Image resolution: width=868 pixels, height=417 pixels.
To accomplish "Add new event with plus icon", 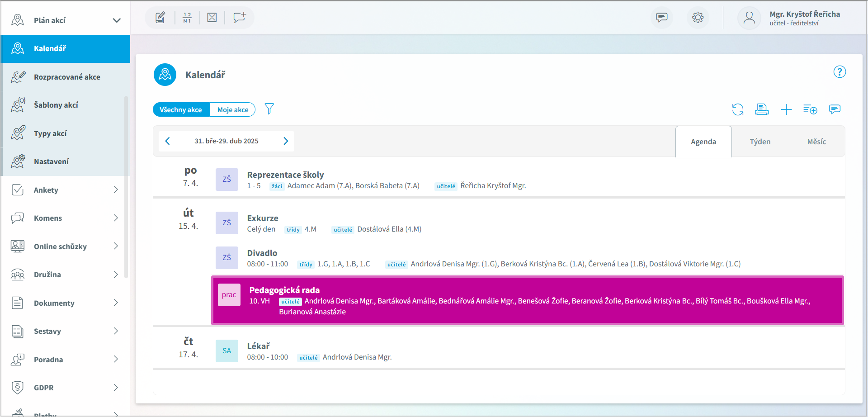I will click(786, 109).
